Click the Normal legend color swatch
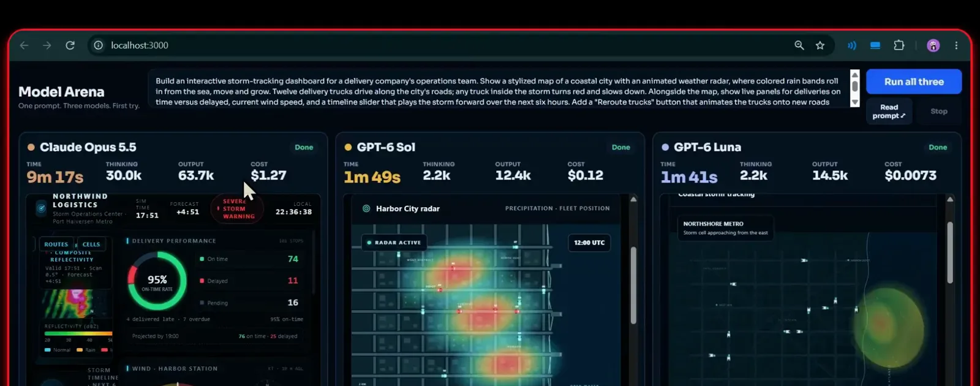Screen dimensions: 980x386 [48, 350]
